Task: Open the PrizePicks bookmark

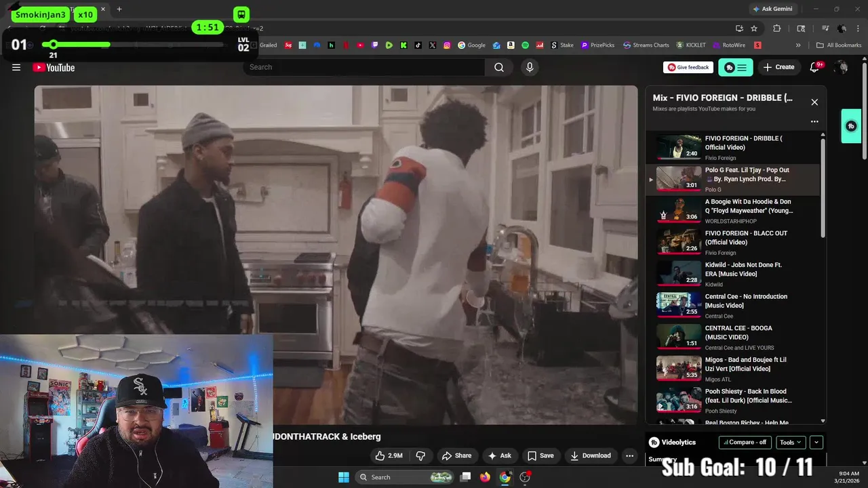Action: (x=597, y=45)
